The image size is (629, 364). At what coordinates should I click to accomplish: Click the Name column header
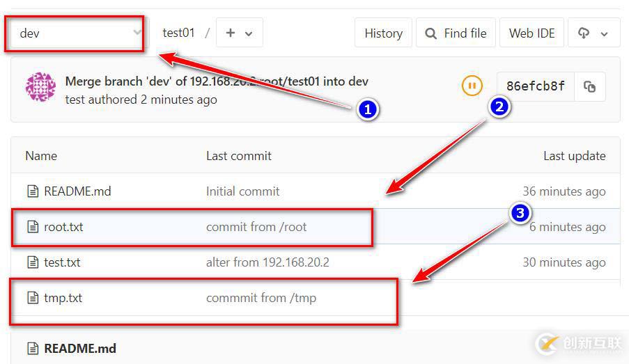pos(41,155)
